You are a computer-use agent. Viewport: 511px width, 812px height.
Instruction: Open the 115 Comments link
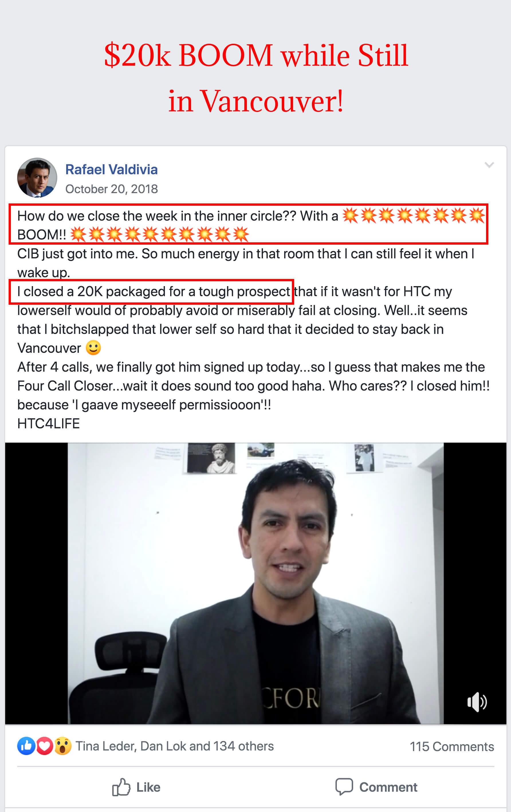point(452,746)
